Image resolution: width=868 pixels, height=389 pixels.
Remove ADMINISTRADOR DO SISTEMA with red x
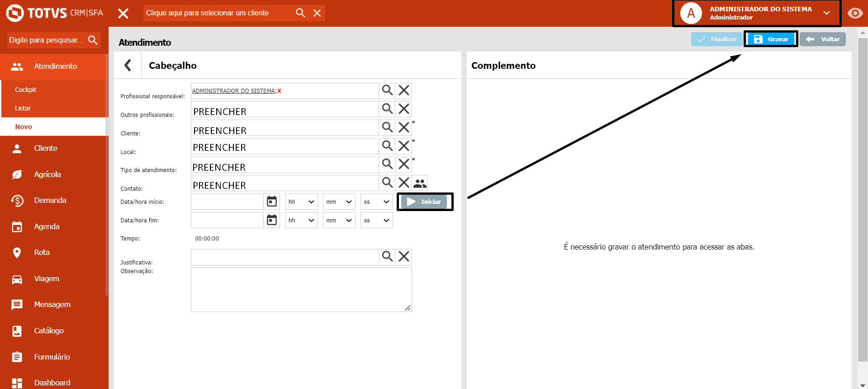pyautogui.click(x=280, y=91)
